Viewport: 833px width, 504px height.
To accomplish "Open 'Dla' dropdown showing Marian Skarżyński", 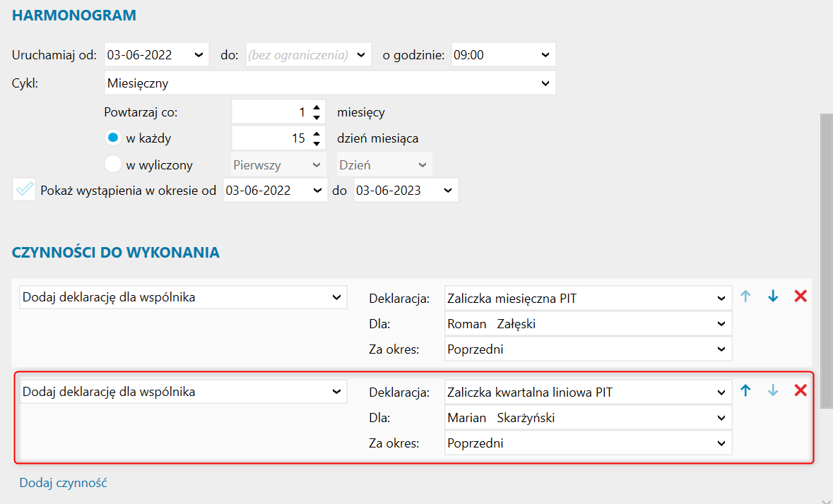I will [x=721, y=418].
